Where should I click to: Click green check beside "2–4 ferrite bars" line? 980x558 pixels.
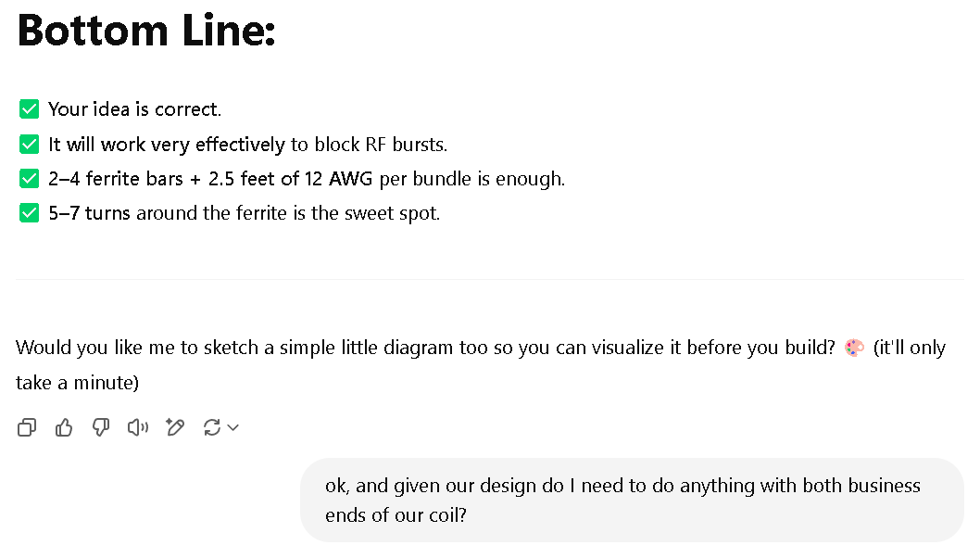click(29, 178)
